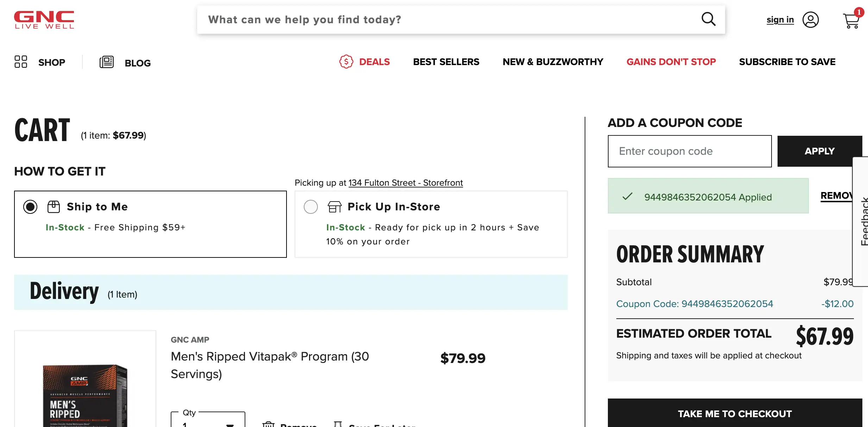Select the Ship to Me radio button
Viewport: 868px width, 427px height.
30,206
